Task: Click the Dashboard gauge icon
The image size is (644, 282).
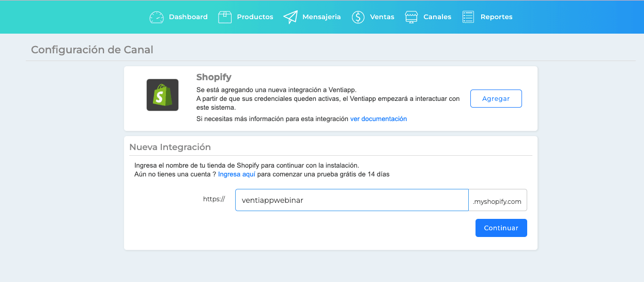Action: (157, 17)
